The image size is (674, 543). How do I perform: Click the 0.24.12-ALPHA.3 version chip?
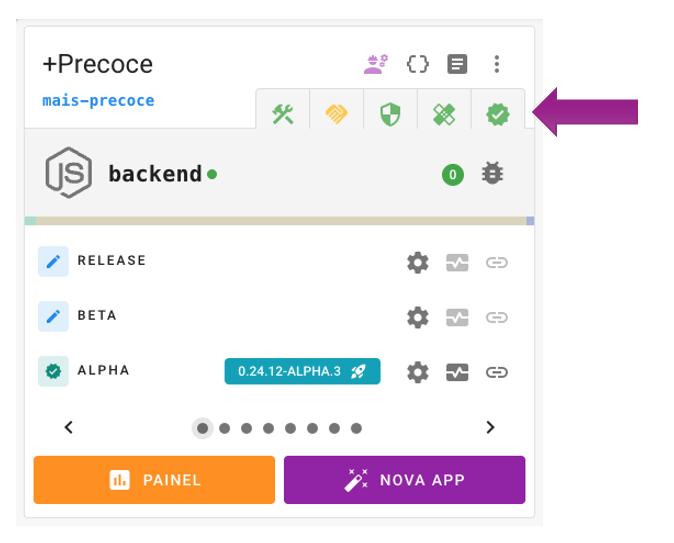[x=302, y=371]
